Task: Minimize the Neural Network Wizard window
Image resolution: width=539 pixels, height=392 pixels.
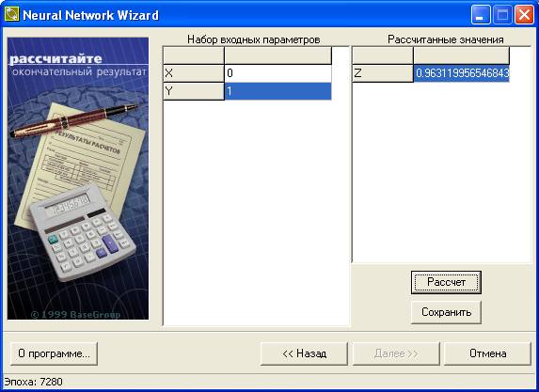Action: (481, 15)
